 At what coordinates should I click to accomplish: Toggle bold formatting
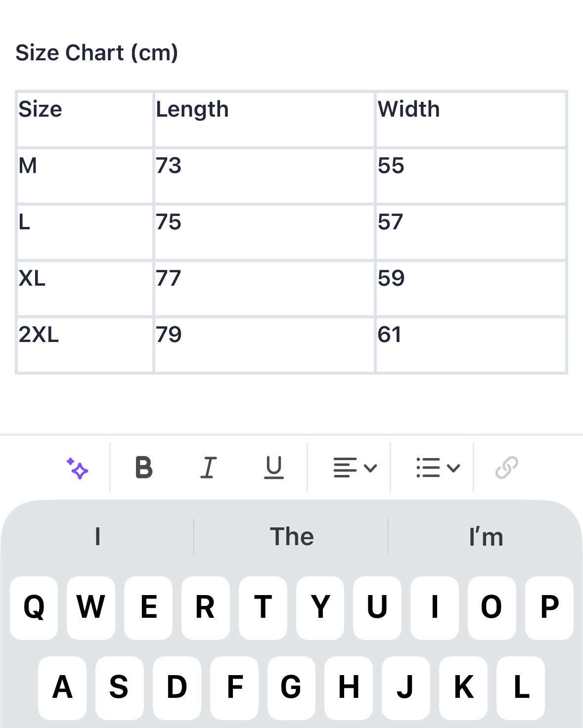(x=144, y=468)
